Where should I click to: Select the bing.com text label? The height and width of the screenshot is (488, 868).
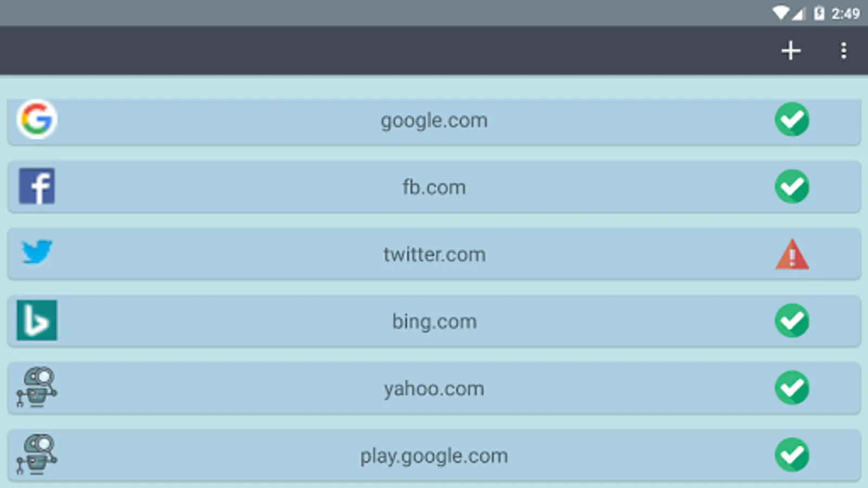pos(434,322)
